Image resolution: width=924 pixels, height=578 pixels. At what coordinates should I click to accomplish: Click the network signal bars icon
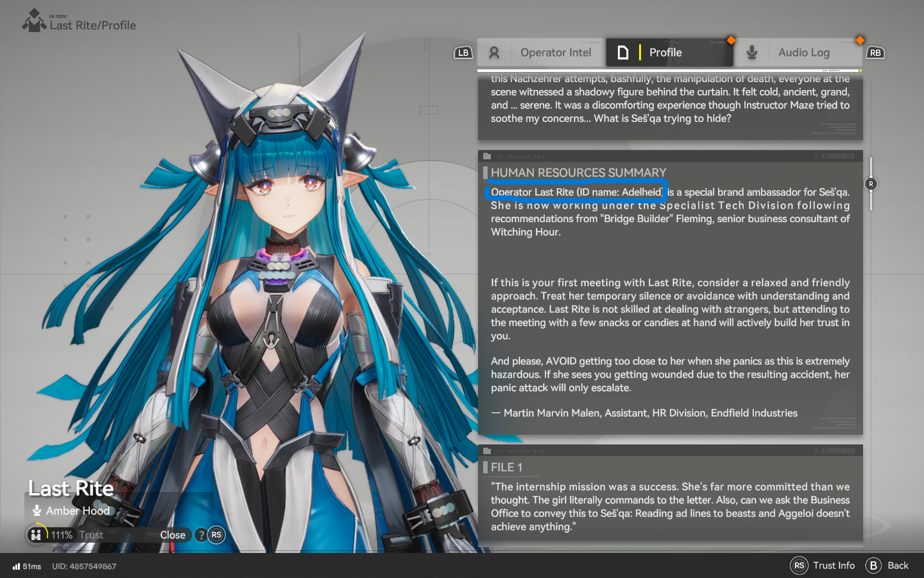tap(16, 566)
